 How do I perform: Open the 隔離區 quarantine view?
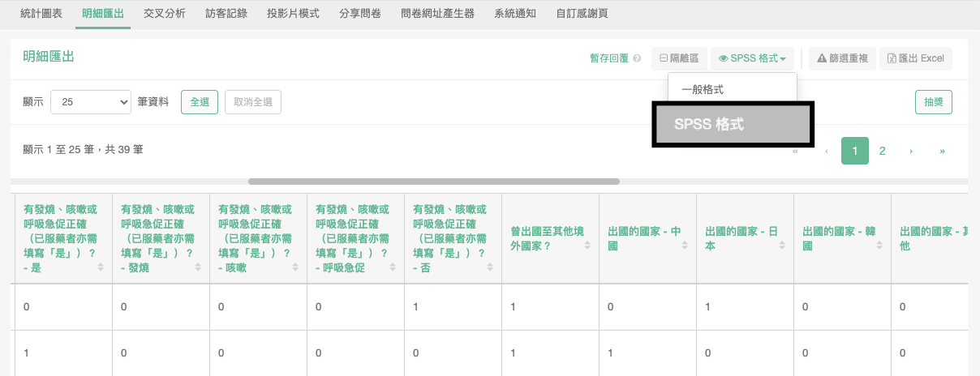coord(679,58)
